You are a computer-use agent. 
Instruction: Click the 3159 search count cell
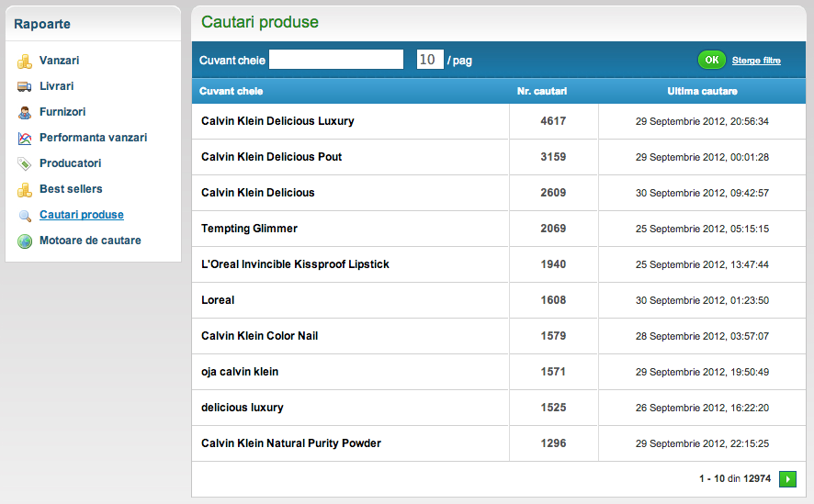(x=553, y=157)
